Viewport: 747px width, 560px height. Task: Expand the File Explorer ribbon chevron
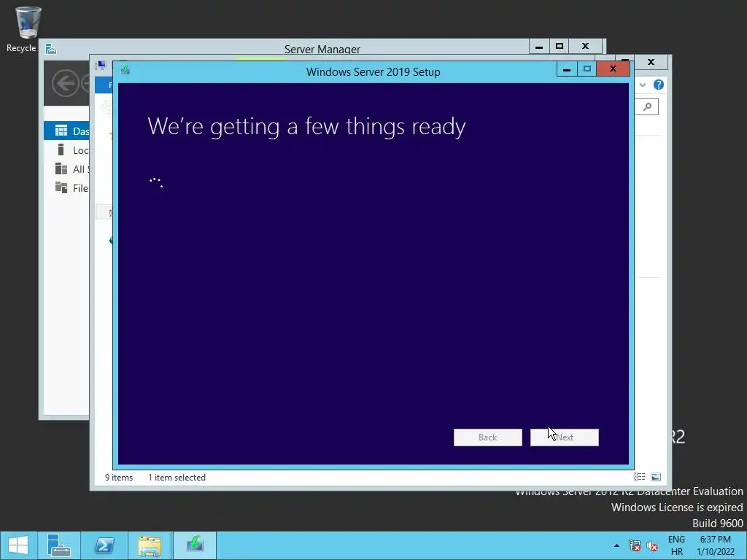tap(643, 85)
